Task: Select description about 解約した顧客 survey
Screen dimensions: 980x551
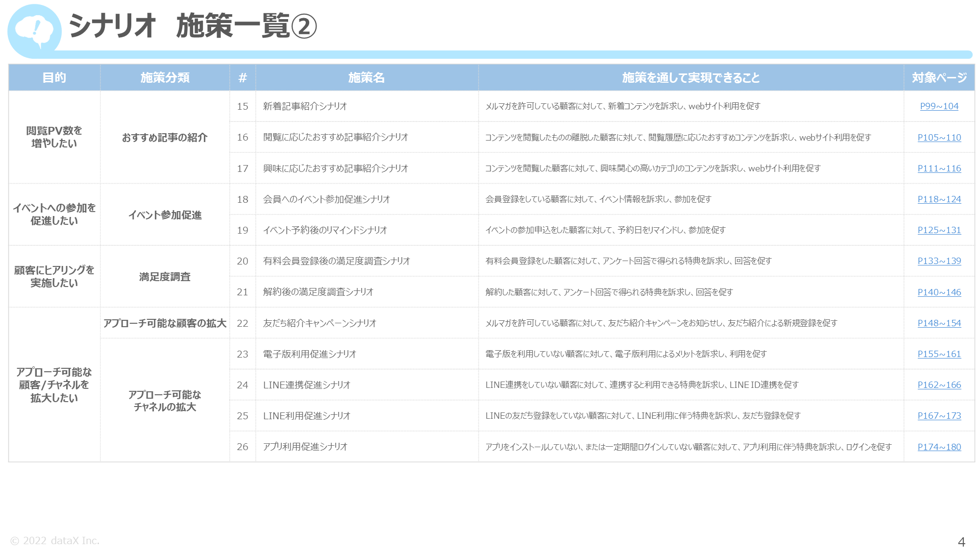Action: coord(691,292)
